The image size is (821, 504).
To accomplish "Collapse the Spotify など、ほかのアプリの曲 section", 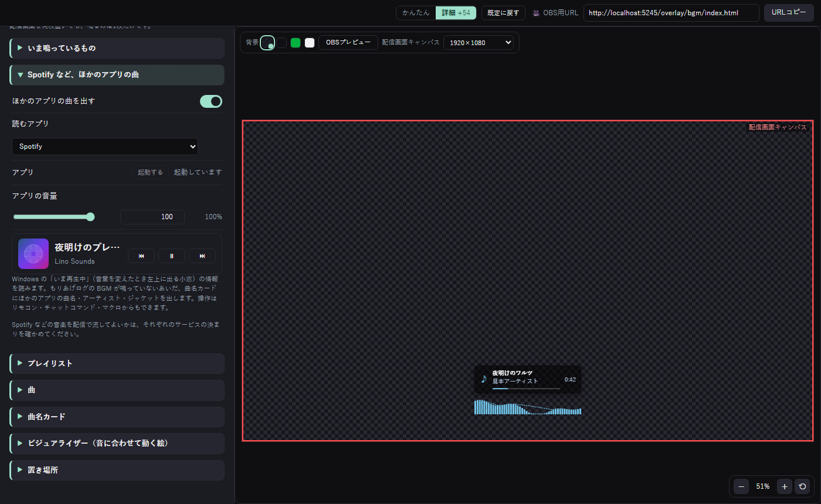I will click(x=117, y=75).
